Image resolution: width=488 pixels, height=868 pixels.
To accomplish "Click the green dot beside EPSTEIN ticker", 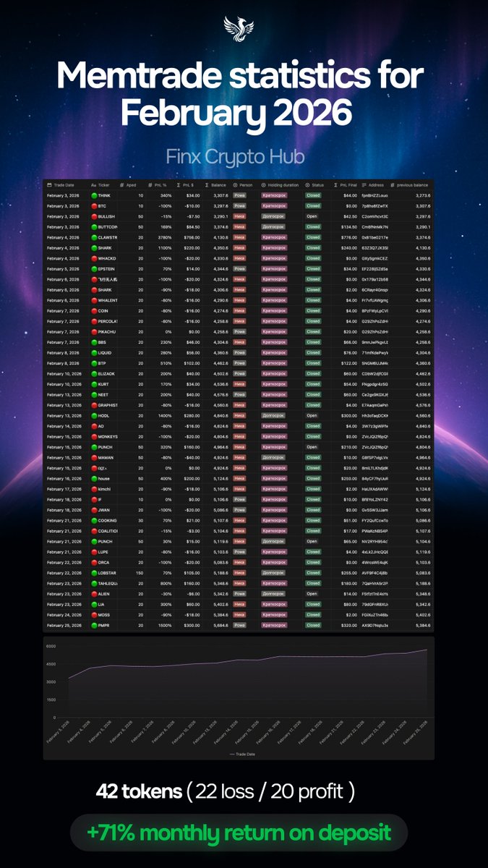I will click(94, 268).
